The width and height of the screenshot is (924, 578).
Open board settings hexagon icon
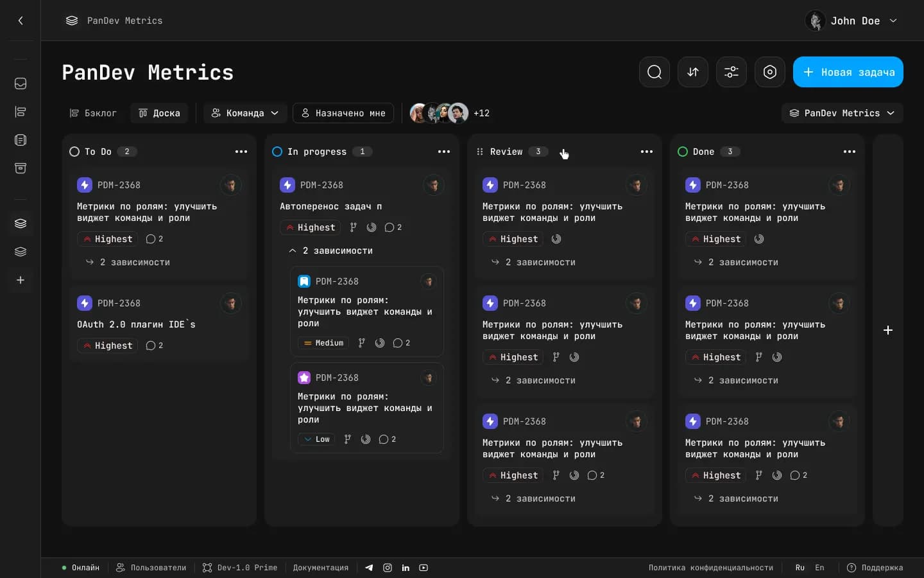[770, 72]
